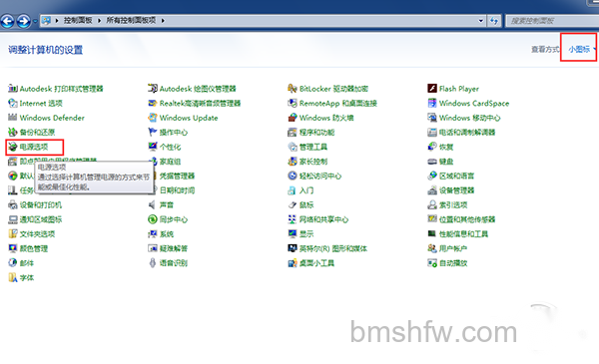The height and width of the screenshot is (364, 599).
Task: Click 家长控制 link
Action: click(x=313, y=162)
